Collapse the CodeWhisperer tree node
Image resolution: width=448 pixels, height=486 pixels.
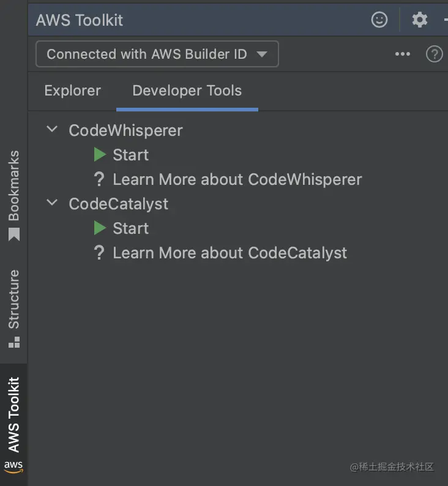point(52,129)
